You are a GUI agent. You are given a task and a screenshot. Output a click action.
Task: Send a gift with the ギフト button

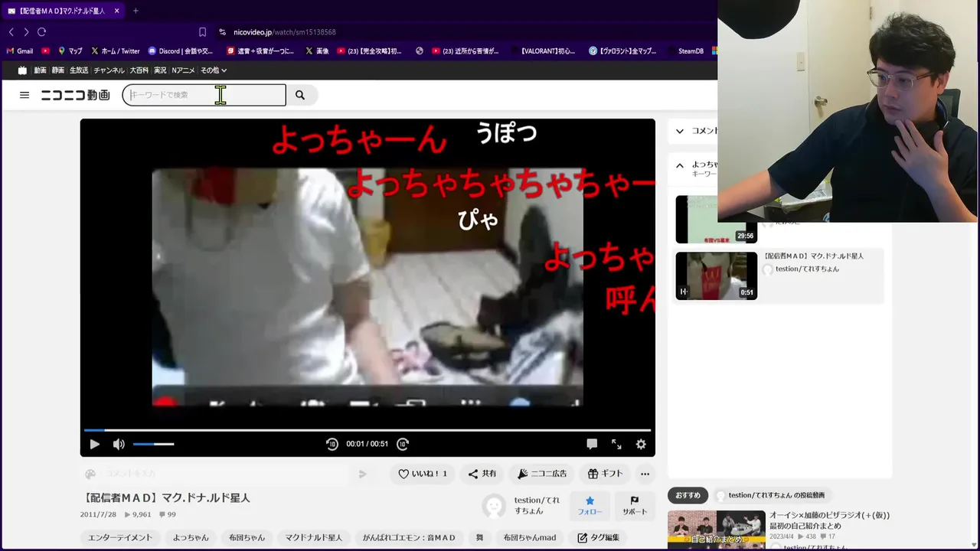[605, 474]
